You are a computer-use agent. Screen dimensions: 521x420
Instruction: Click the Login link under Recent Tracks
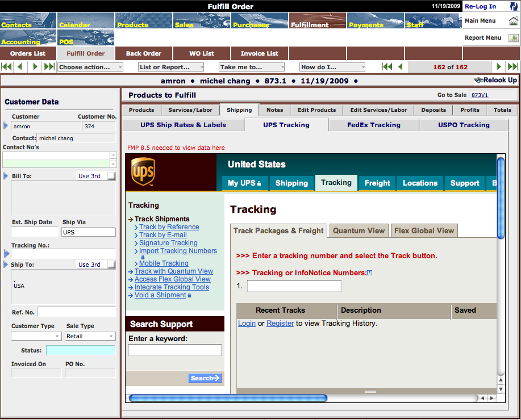pos(247,324)
